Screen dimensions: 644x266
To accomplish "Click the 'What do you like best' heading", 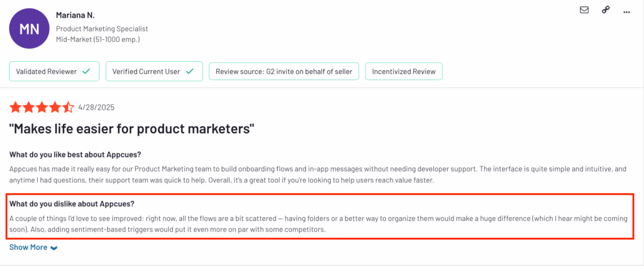I will pos(75,154).
